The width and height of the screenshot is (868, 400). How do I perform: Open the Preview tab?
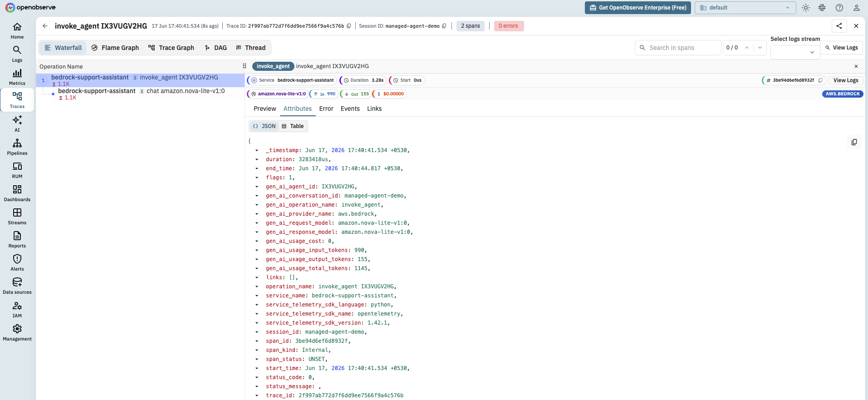coord(265,109)
